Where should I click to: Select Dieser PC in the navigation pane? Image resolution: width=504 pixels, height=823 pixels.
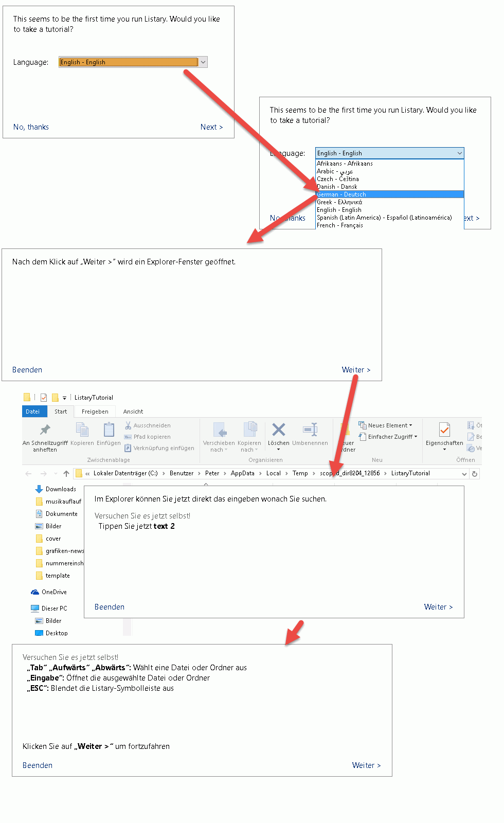pos(49,609)
